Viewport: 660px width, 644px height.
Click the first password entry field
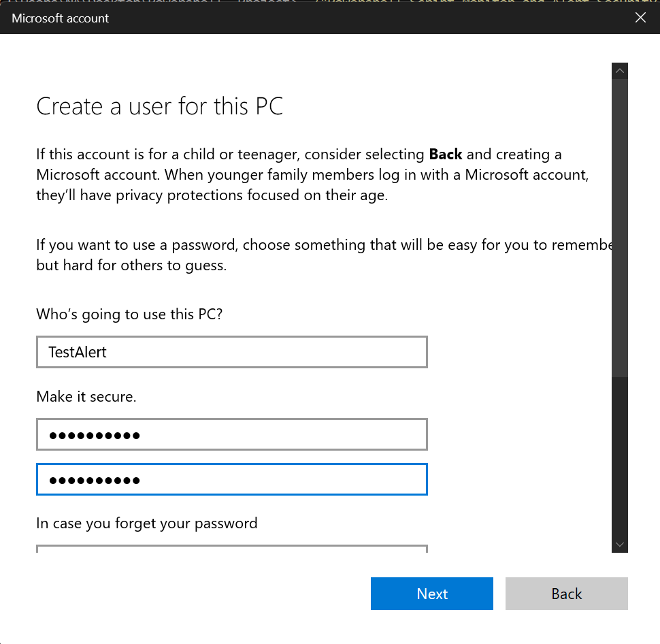(x=231, y=434)
